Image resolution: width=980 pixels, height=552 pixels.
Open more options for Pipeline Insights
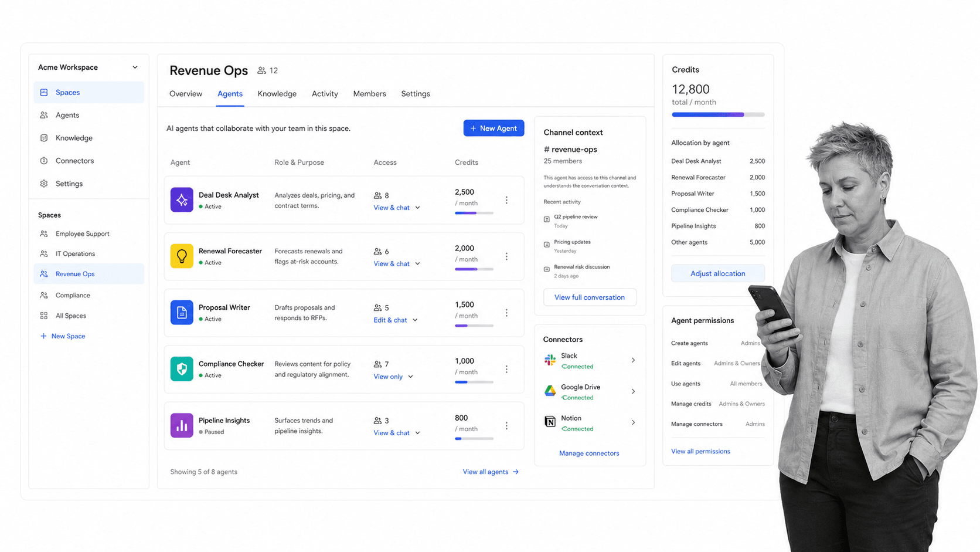pos(506,425)
